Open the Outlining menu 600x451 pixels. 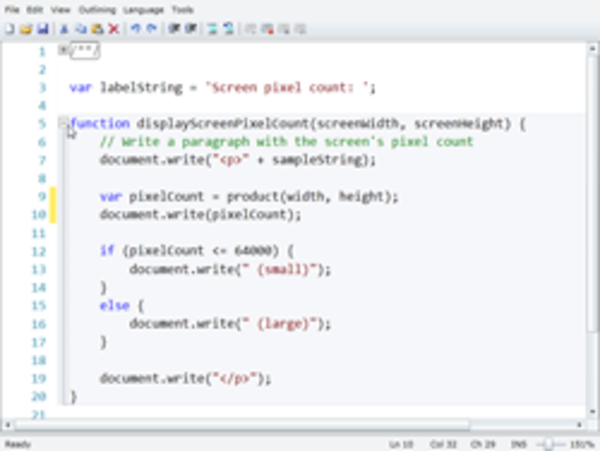tap(95, 10)
